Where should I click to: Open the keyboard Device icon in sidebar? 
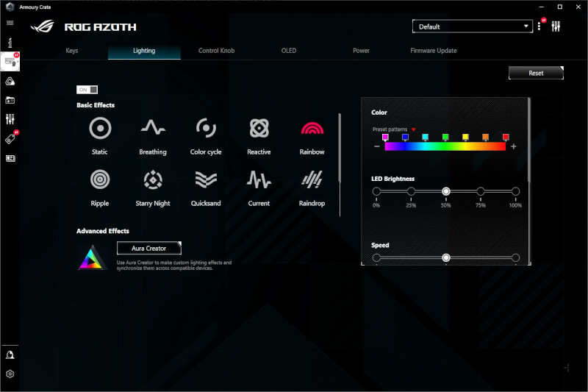pos(10,62)
